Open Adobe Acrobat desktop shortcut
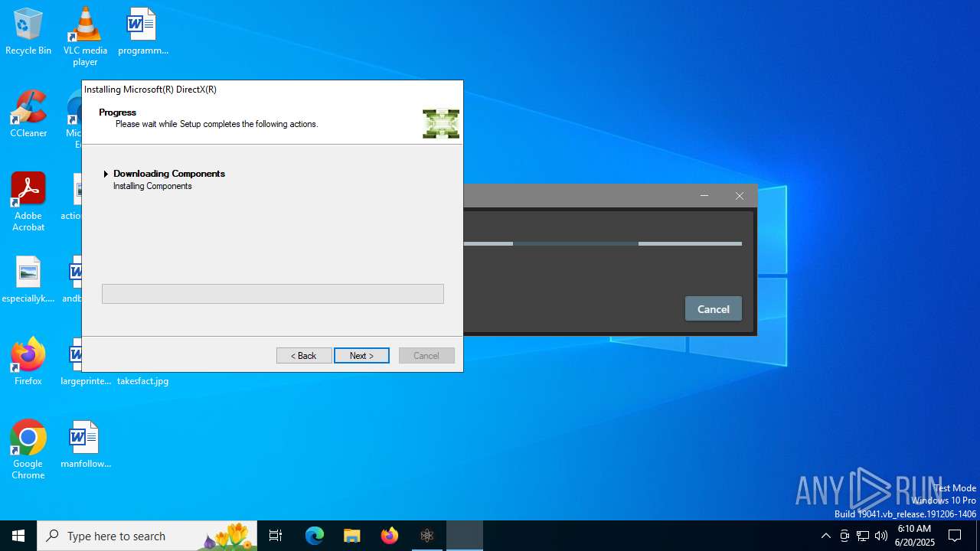Viewport: 980px width, 551px height. coord(28,202)
